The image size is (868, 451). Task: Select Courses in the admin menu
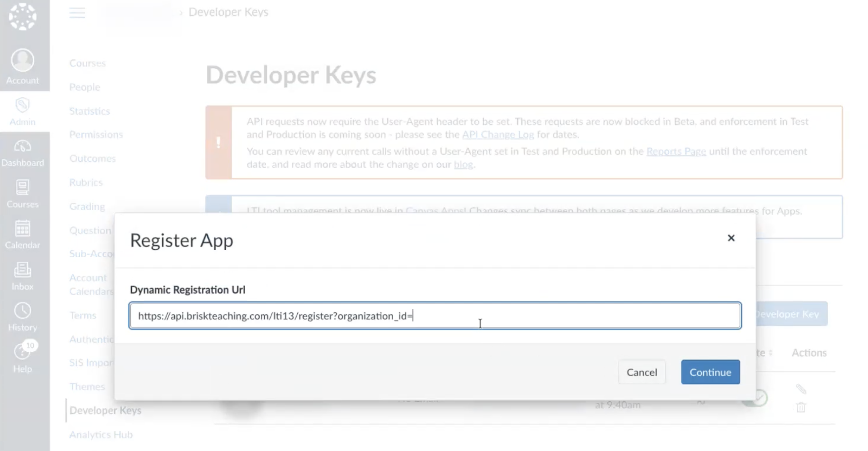(x=87, y=63)
